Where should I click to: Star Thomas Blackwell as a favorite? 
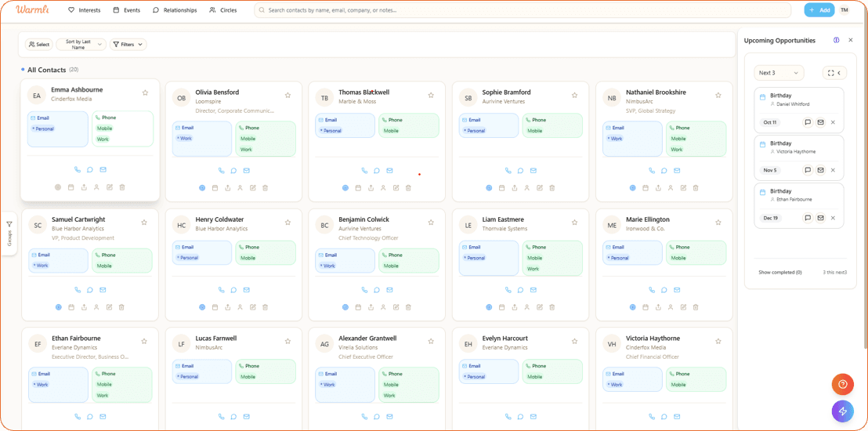pyautogui.click(x=431, y=96)
